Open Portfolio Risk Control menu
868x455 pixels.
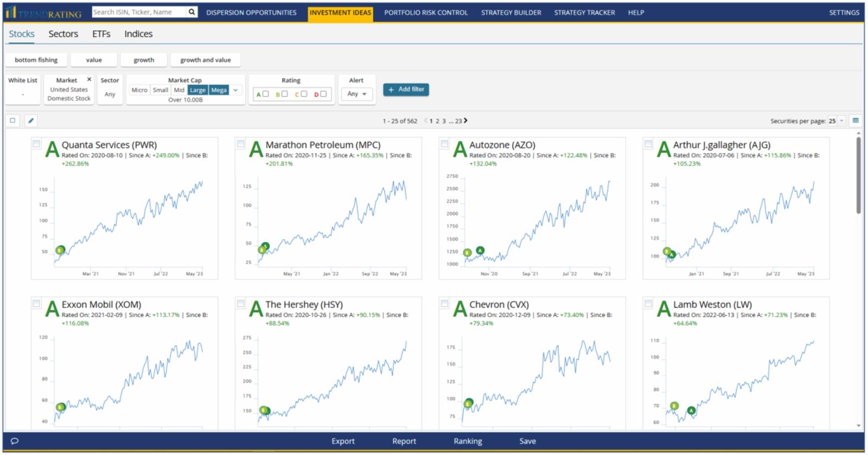(x=426, y=12)
